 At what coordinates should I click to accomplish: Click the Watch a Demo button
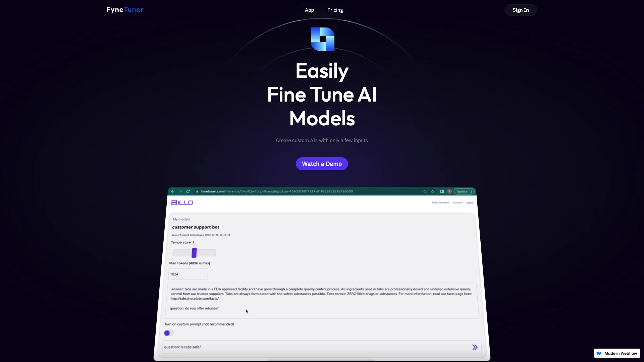[322, 164]
